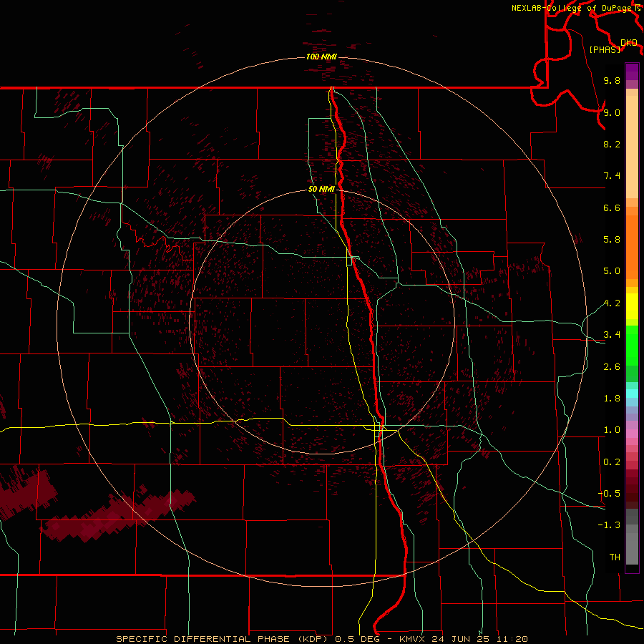
Task: Click the 3.4 scale value
Action: tap(612, 335)
